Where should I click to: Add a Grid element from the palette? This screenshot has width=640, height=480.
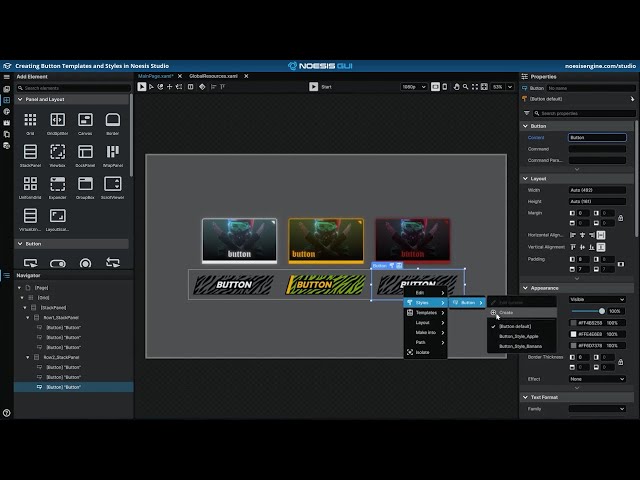coord(30,123)
